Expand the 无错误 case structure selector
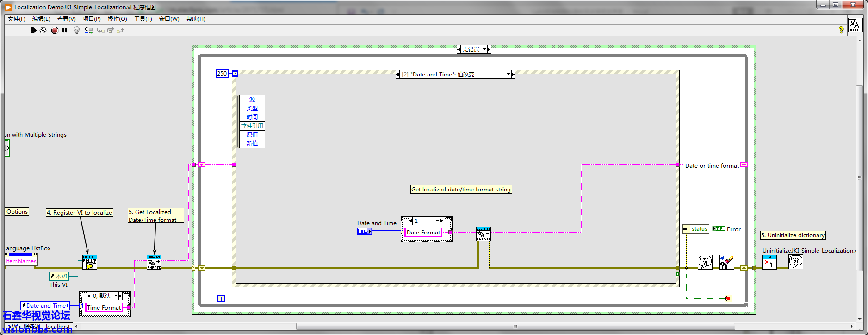 pos(484,50)
